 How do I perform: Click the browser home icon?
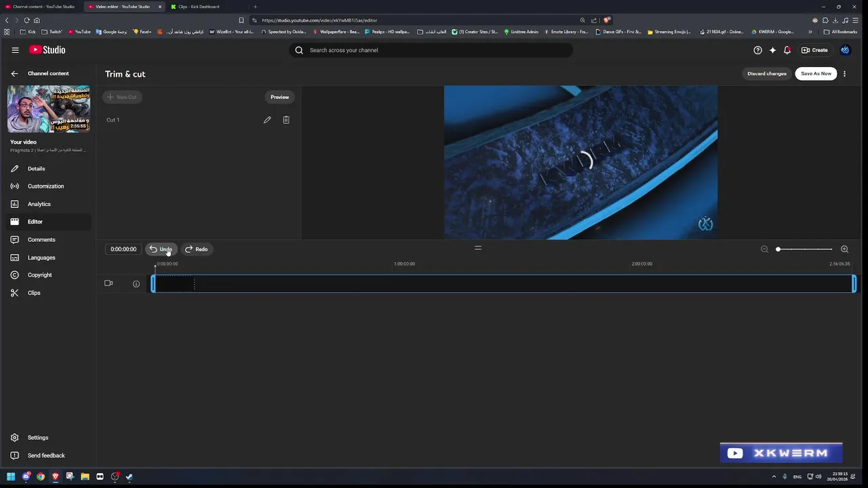pos(37,20)
